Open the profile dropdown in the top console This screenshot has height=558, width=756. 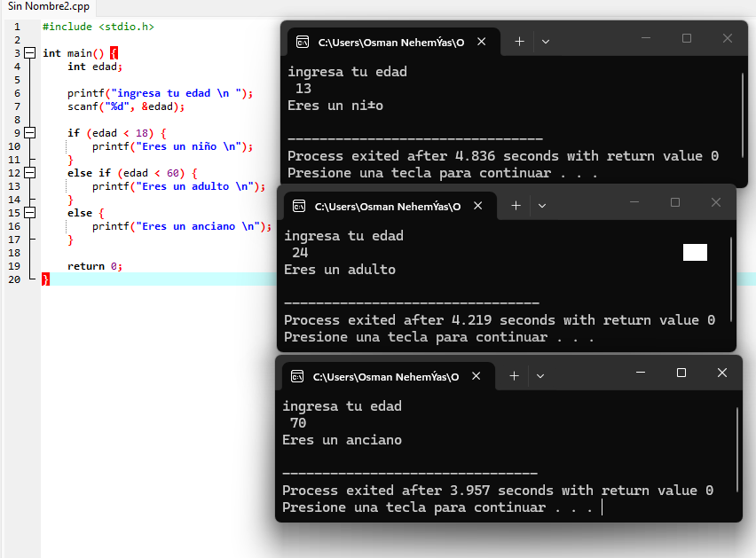tap(546, 42)
